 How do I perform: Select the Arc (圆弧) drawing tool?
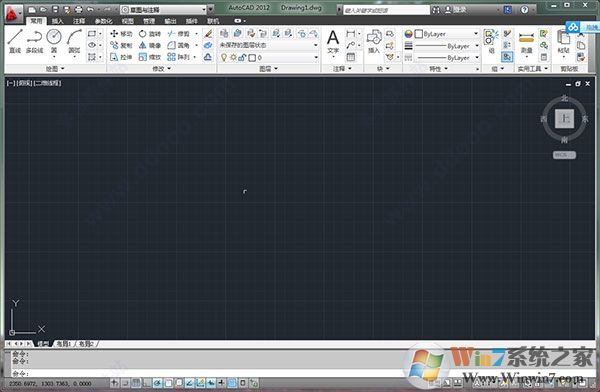click(74, 41)
